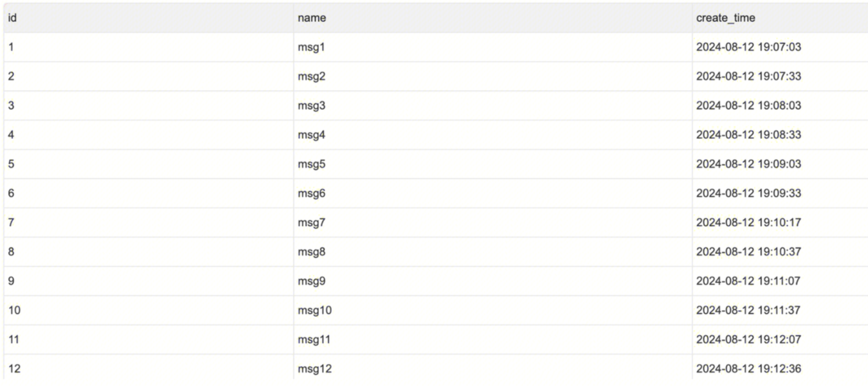The width and height of the screenshot is (868, 388).
Task: Select the msg4 name cell
Action: pos(311,135)
